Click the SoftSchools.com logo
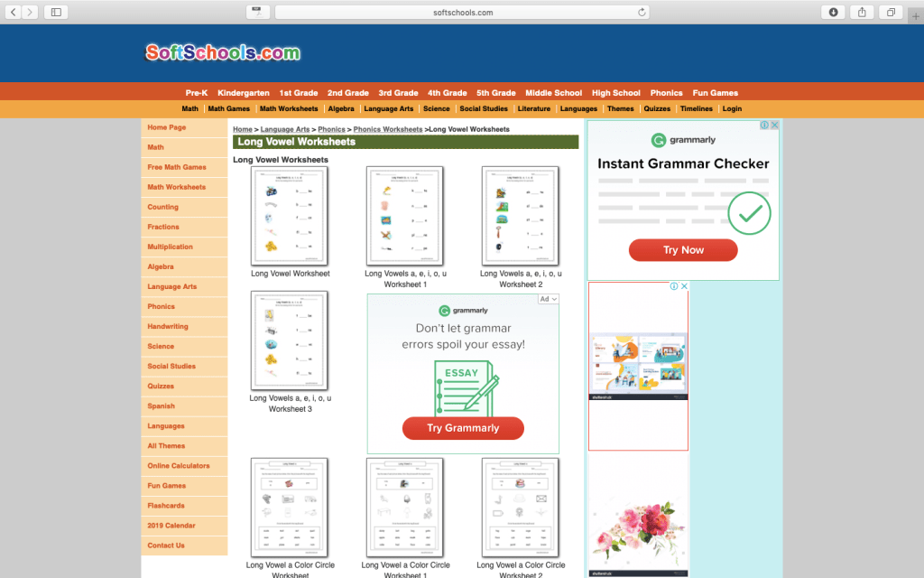This screenshot has height=578, width=924. point(223,52)
